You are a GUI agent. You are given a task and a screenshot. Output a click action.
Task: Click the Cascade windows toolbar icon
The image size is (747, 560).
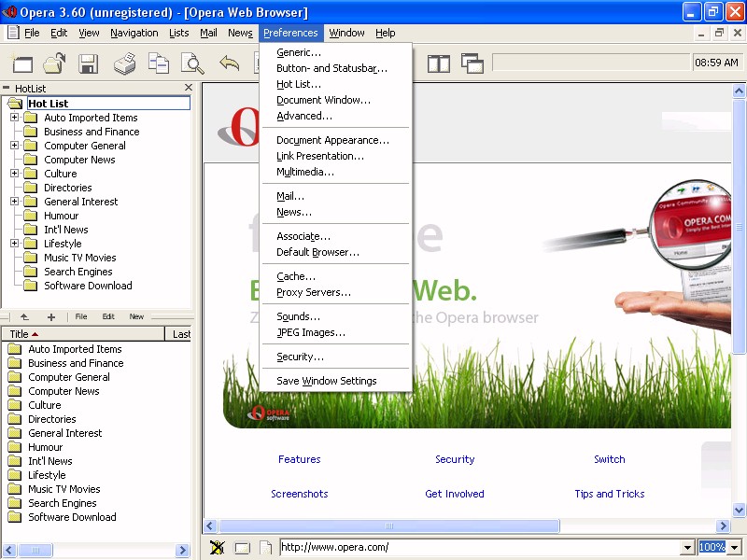[x=472, y=63]
